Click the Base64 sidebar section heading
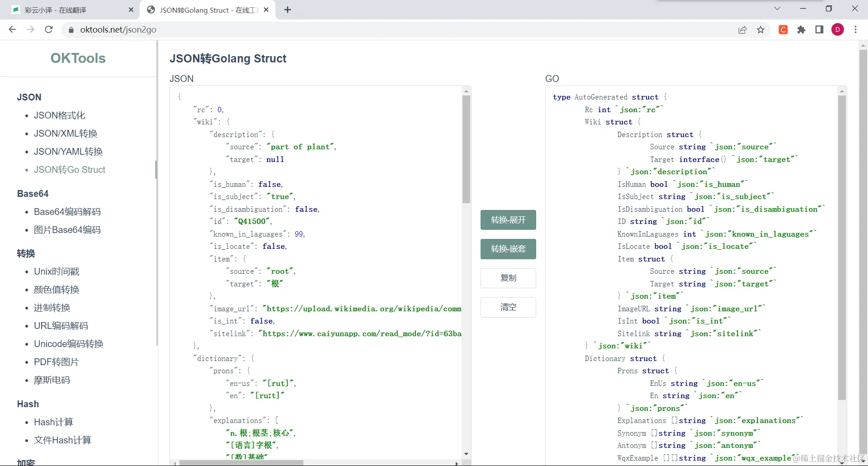The width and height of the screenshot is (868, 466). [x=33, y=194]
